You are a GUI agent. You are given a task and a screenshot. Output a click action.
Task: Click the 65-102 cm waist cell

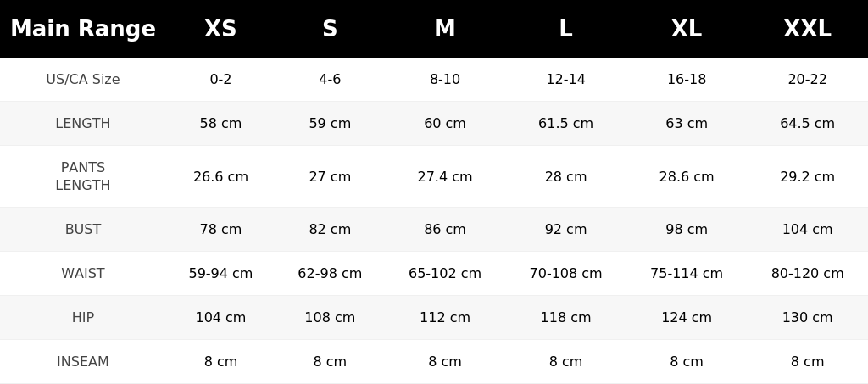[x=445, y=273]
